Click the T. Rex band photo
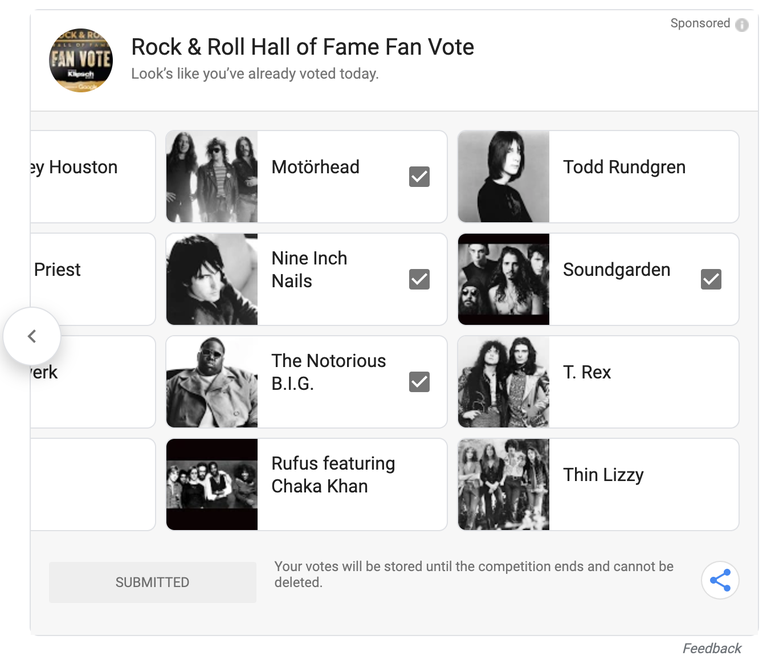 coord(504,382)
